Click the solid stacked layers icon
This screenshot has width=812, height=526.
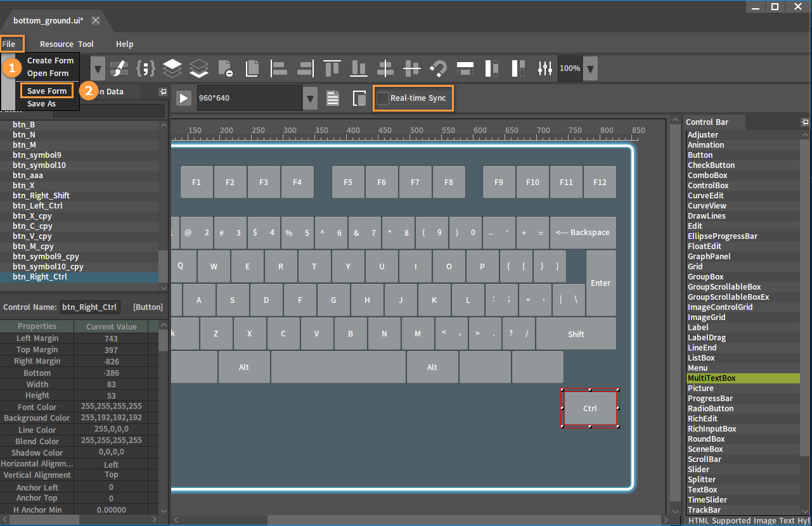click(x=172, y=68)
